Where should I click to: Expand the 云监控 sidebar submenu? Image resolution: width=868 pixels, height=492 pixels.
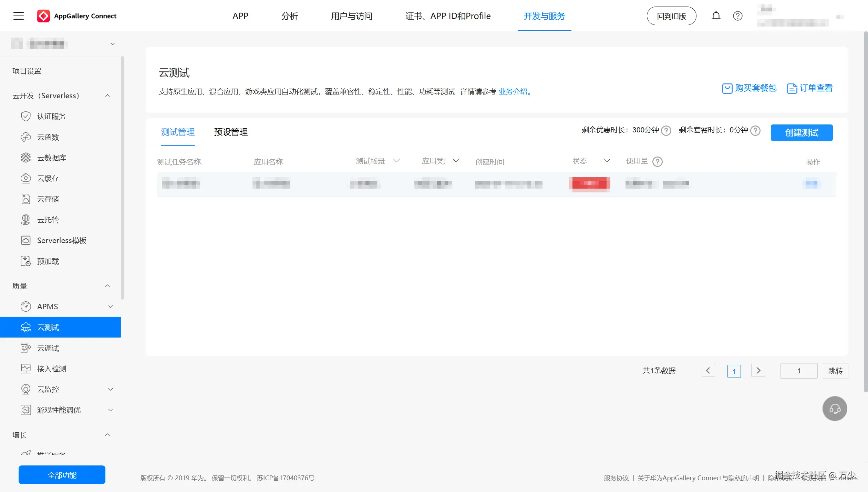tap(111, 389)
